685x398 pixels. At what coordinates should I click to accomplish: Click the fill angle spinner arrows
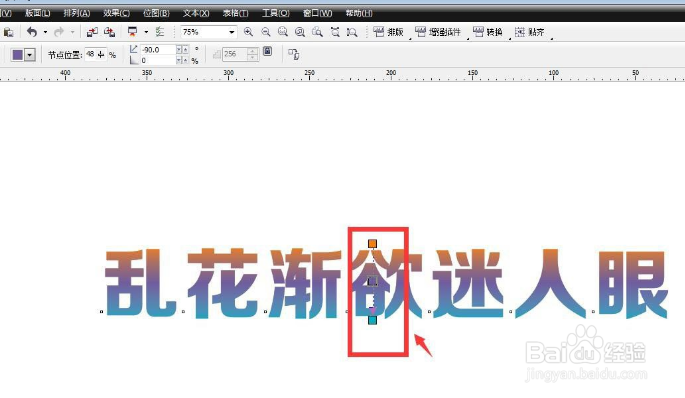[182, 49]
